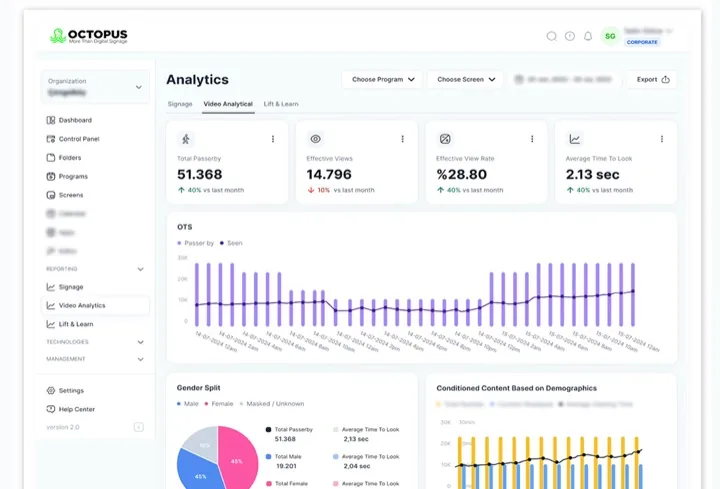The height and width of the screenshot is (489, 720).
Task: Click the Programs sidebar icon
Action: pos(51,176)
